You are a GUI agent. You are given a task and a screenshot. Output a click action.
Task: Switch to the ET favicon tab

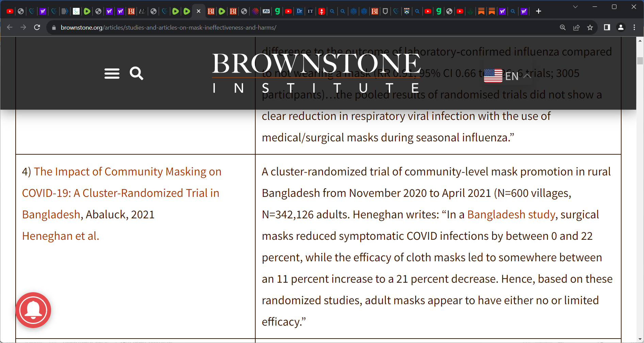[x=310, y=11]
